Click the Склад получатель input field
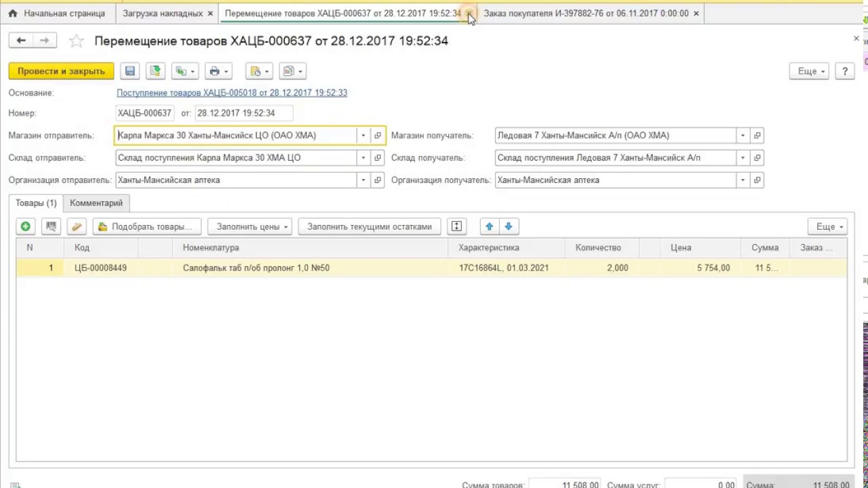The height and width of the screenshot is (488, 868). pos(616,158)
